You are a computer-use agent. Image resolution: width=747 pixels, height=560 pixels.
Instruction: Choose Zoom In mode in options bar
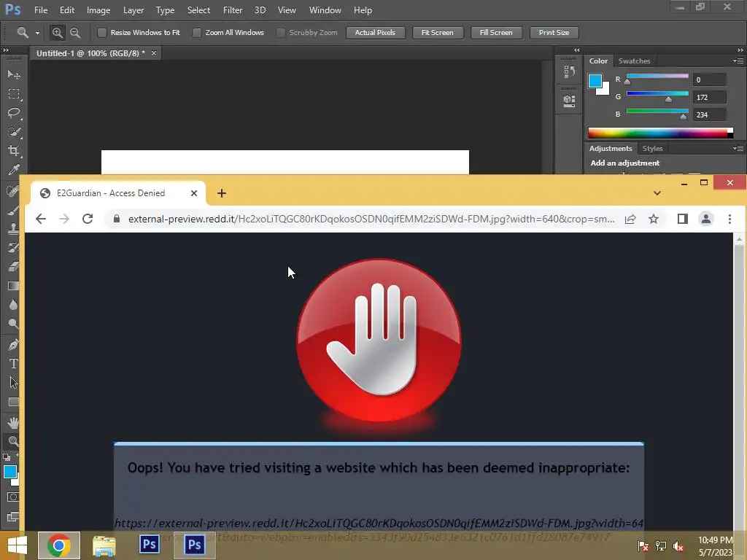[x=57, y=32]
